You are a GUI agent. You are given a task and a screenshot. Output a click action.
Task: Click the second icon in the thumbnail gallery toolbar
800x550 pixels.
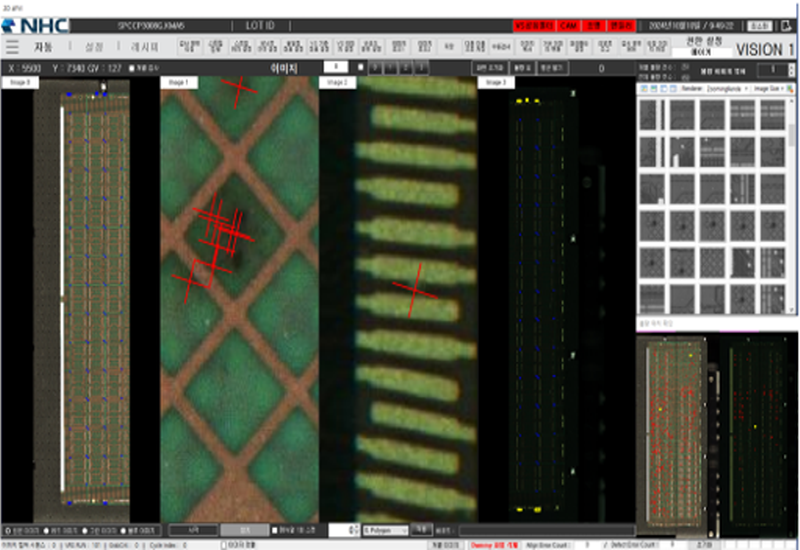pos(653,88)
